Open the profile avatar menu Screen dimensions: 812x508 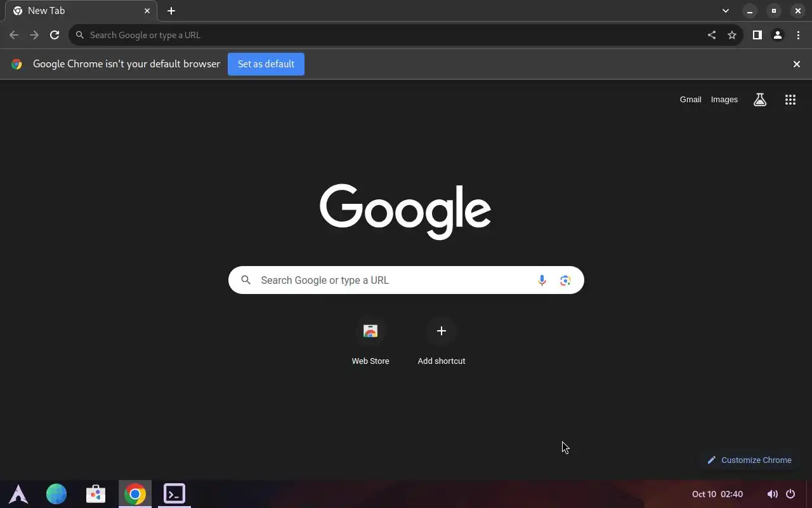[x=777, y=35]
